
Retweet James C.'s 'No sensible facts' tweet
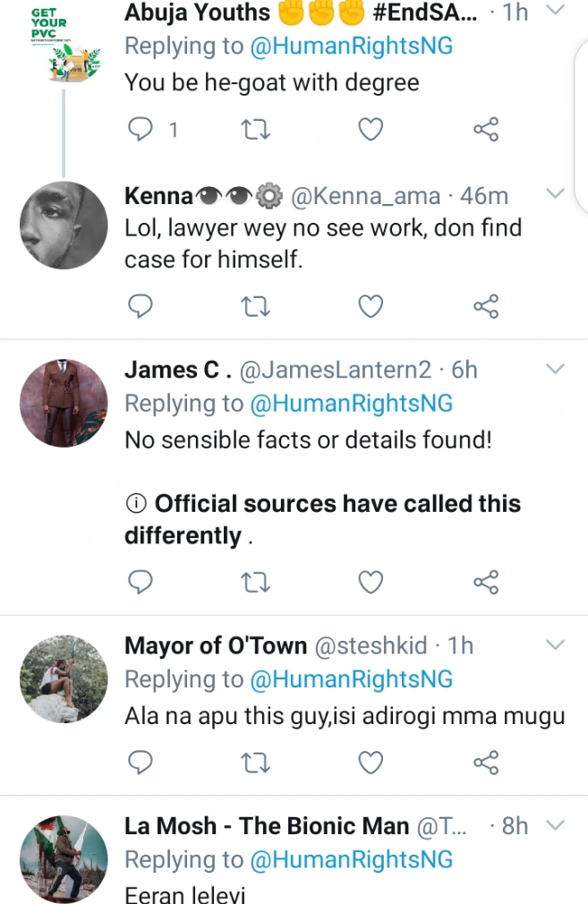pyautogui.click(x=255, y=584)
